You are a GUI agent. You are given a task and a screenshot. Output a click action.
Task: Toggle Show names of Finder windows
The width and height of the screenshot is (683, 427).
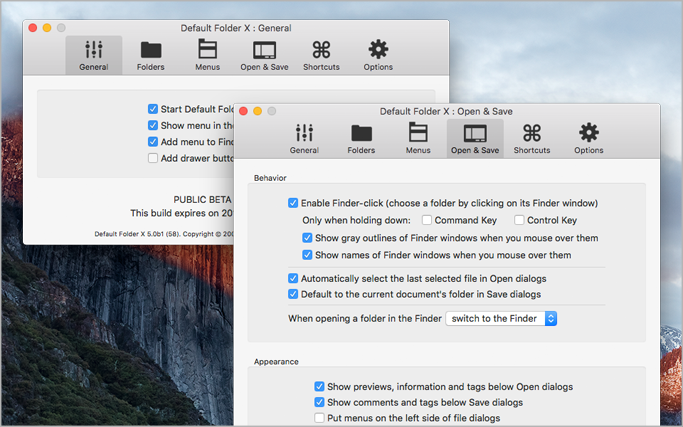[308, 255]
